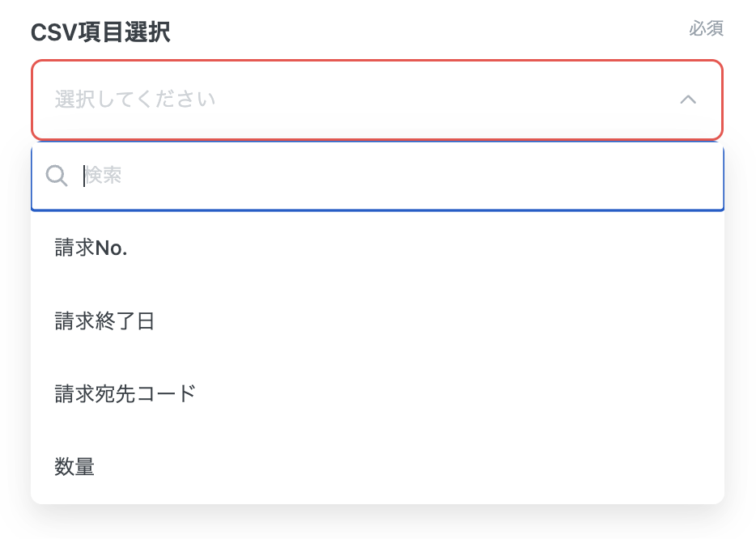The height and width of the screenshot is (539, 756).
Task: Click the 請求宛先コード list entry
Action: click(125, 394)
